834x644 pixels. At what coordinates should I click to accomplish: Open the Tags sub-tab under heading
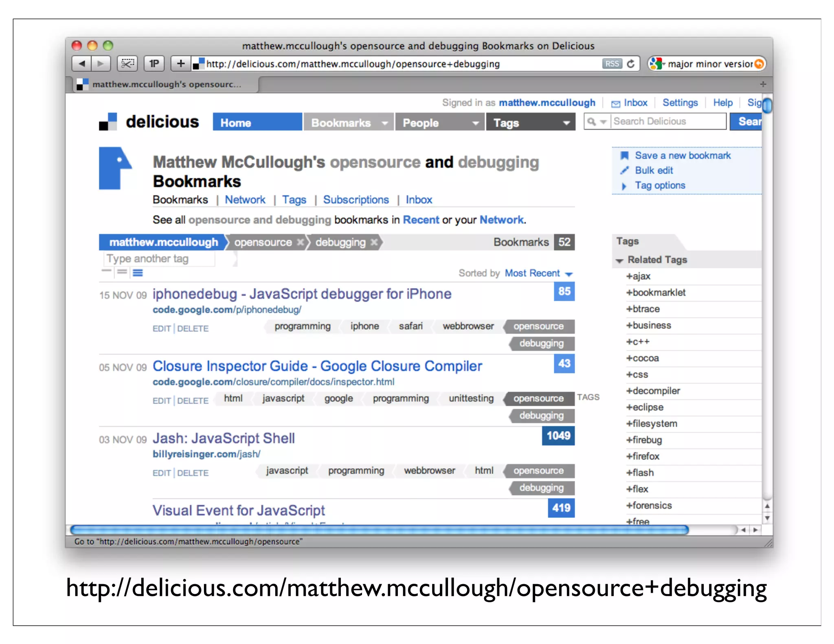294,200
